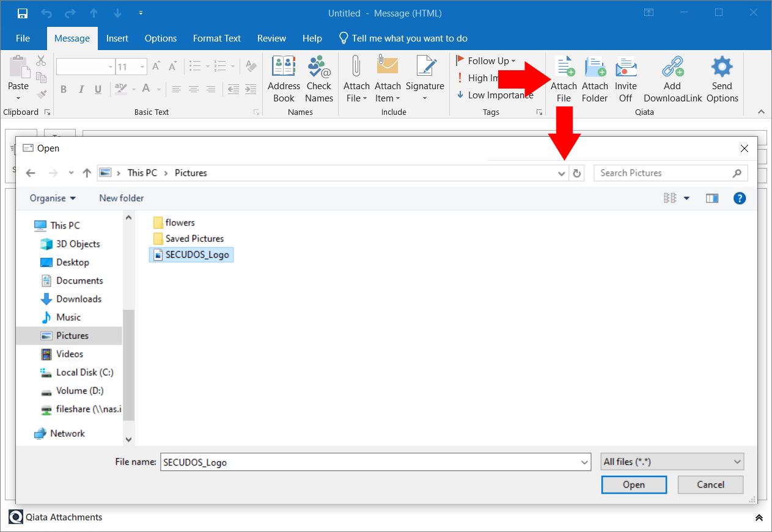Open the Address Book

point(284,78)
